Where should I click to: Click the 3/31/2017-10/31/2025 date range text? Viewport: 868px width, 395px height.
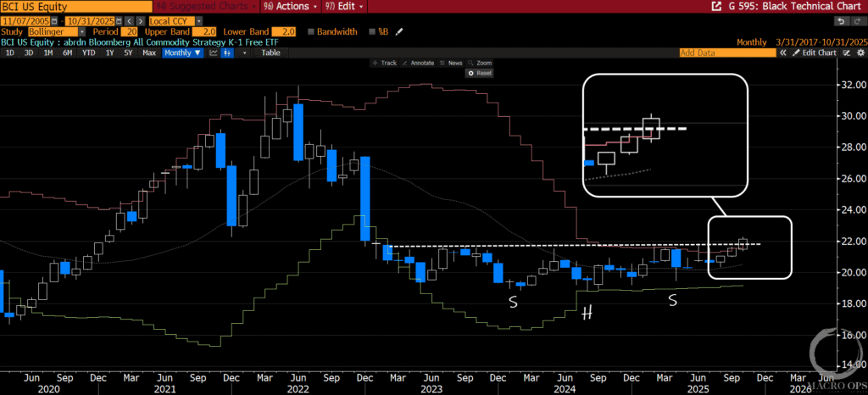[x=822, y=42]
